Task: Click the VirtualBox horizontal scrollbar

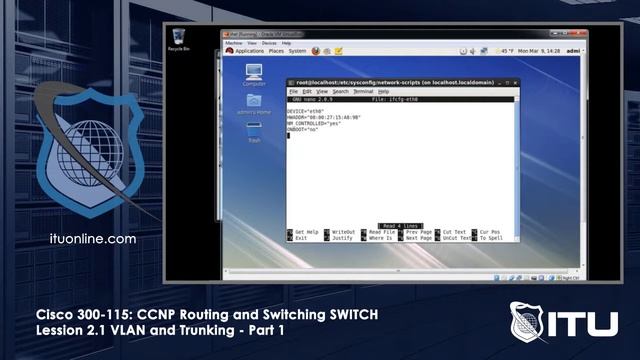Action: (402, 271)
